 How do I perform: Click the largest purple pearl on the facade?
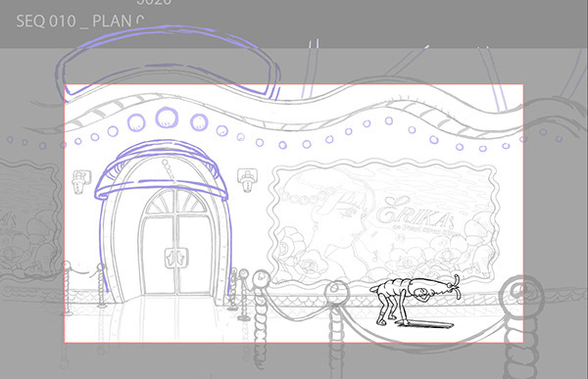point(167,118)
